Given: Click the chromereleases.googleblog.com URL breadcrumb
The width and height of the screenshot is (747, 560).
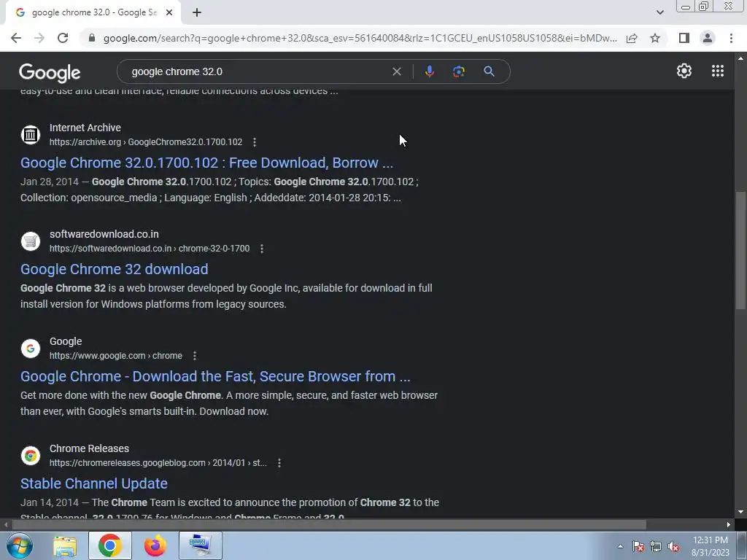Looking at the screenshot, I should point(158,463).
